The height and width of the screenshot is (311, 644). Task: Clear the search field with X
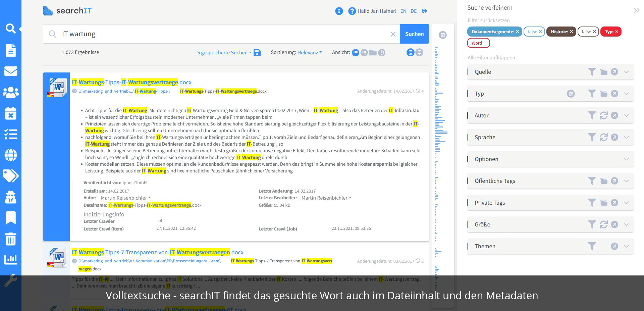[x=393, y=34]
